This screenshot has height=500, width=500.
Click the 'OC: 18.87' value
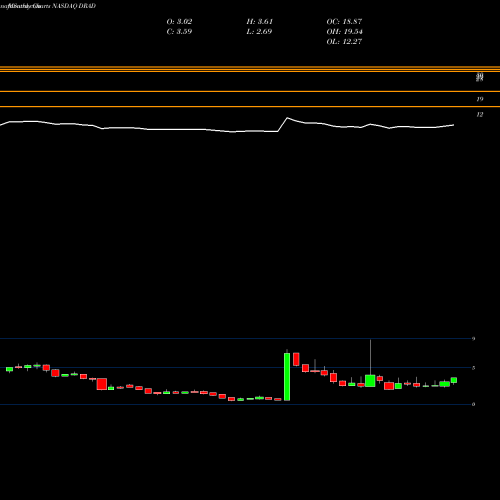[x=344, y=22]
